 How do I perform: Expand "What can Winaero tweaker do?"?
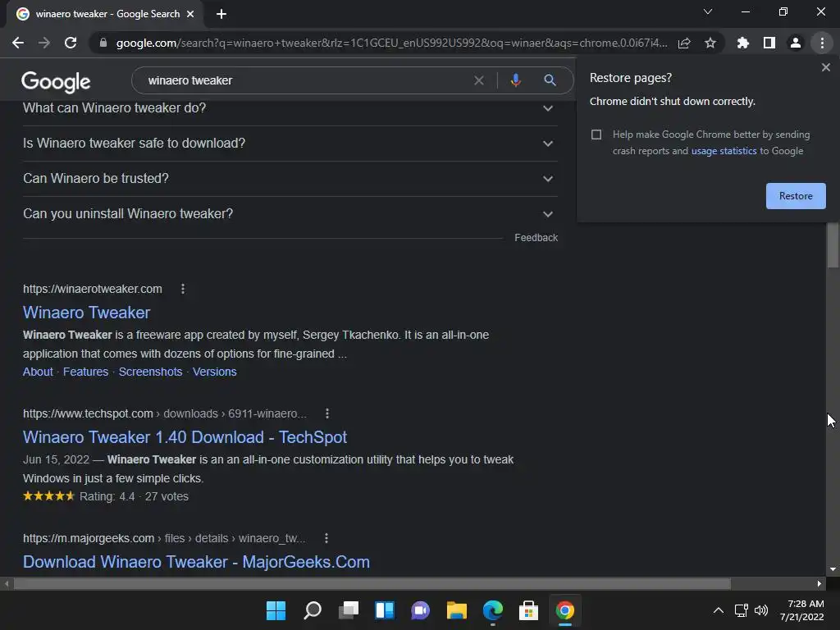pos(290,108)
